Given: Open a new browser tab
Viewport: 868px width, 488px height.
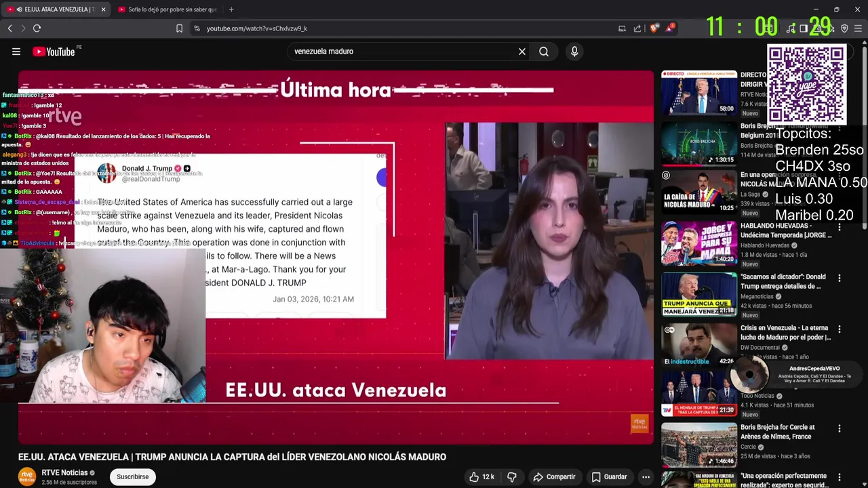Looking at the screenshot, I should tap(231, 9).
